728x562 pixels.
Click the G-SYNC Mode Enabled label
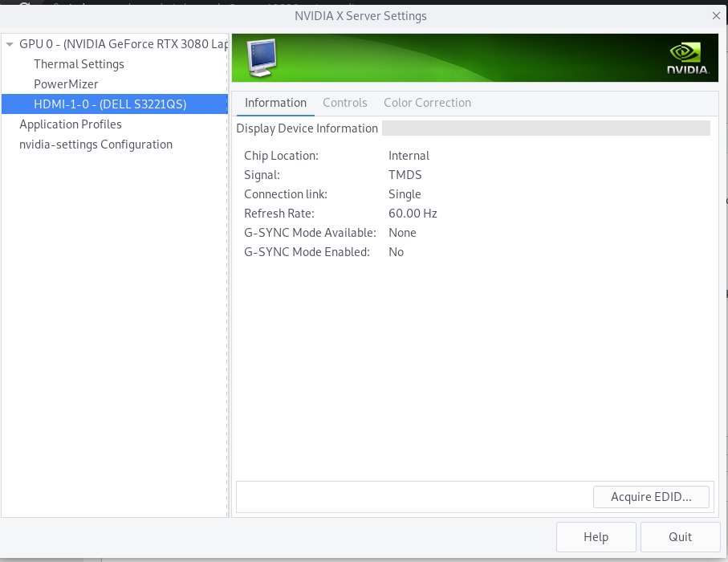(x=307, y=252)
